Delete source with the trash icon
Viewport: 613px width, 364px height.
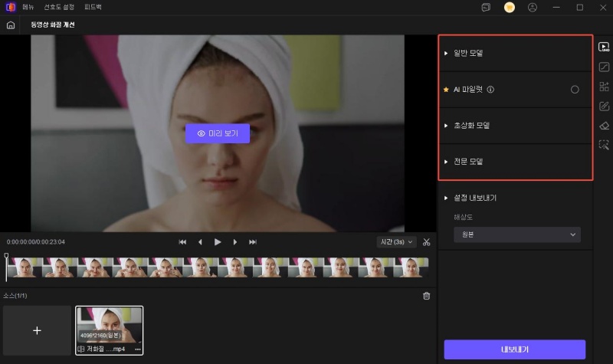pos(427,296)
